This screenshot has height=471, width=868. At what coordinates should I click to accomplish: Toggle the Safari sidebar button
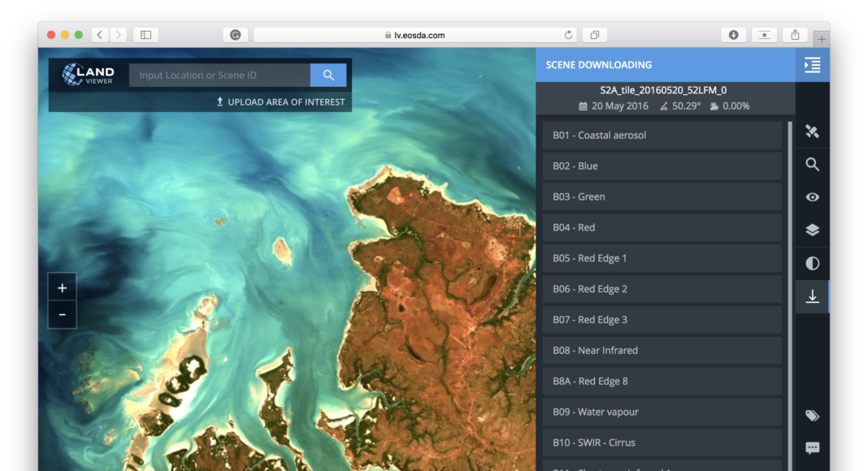pyautogui.click(x=145, y=35)
